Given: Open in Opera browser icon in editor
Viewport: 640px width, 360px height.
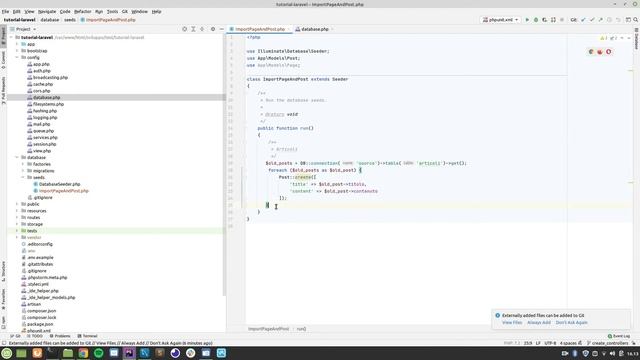Looking at the screenshot, I should (609, 51).
